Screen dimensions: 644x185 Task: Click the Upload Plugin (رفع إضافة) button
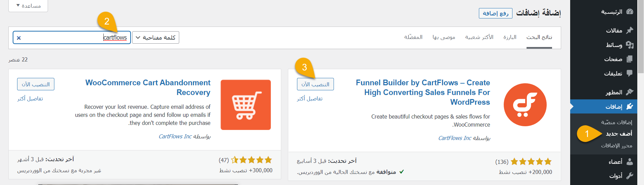point(495,13)
